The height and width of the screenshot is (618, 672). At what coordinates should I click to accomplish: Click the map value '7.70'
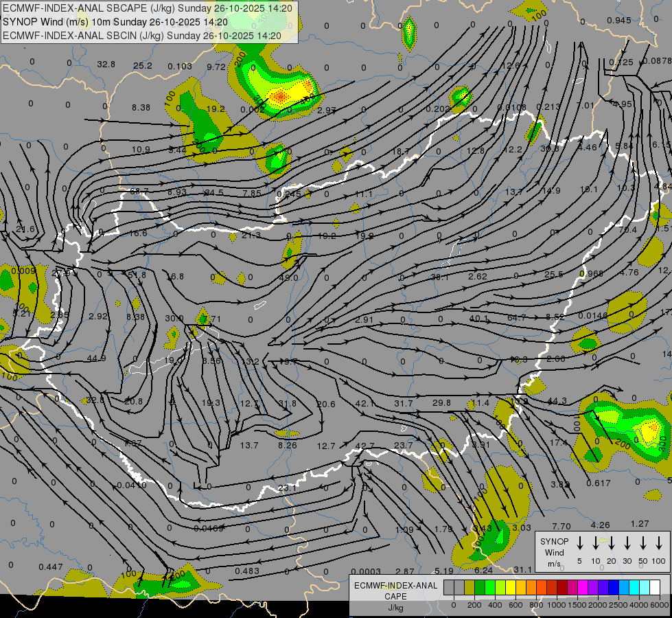tap(561, 526)
